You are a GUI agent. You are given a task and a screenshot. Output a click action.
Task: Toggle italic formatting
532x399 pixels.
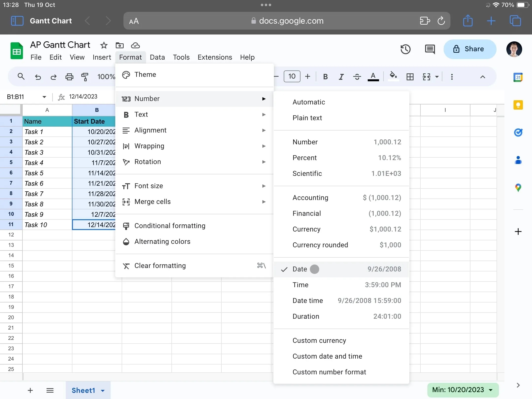pos(341,77)
